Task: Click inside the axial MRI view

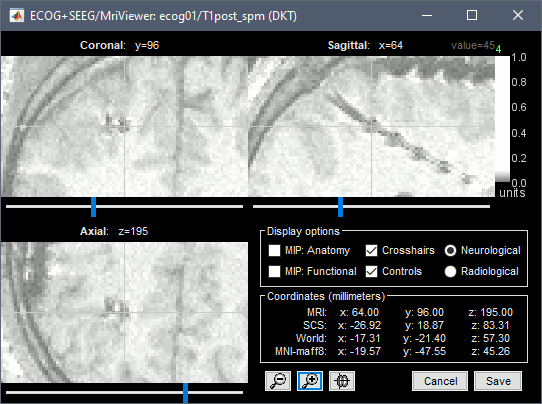Action: [124, 312]
